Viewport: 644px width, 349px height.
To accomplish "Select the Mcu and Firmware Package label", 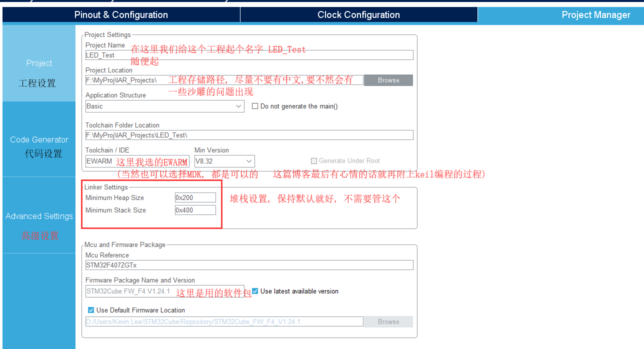I will pyautogui.click(x=125, y=244).
